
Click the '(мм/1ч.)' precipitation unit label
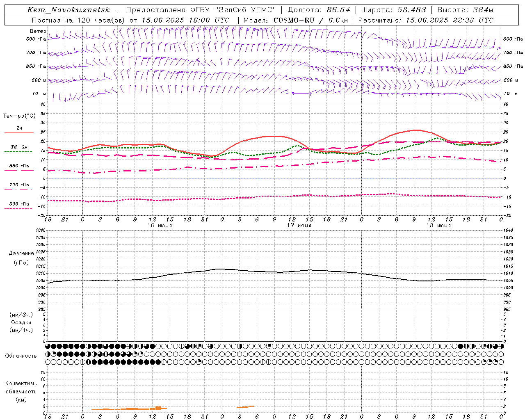pyautogui.click(x=21, y=330)
